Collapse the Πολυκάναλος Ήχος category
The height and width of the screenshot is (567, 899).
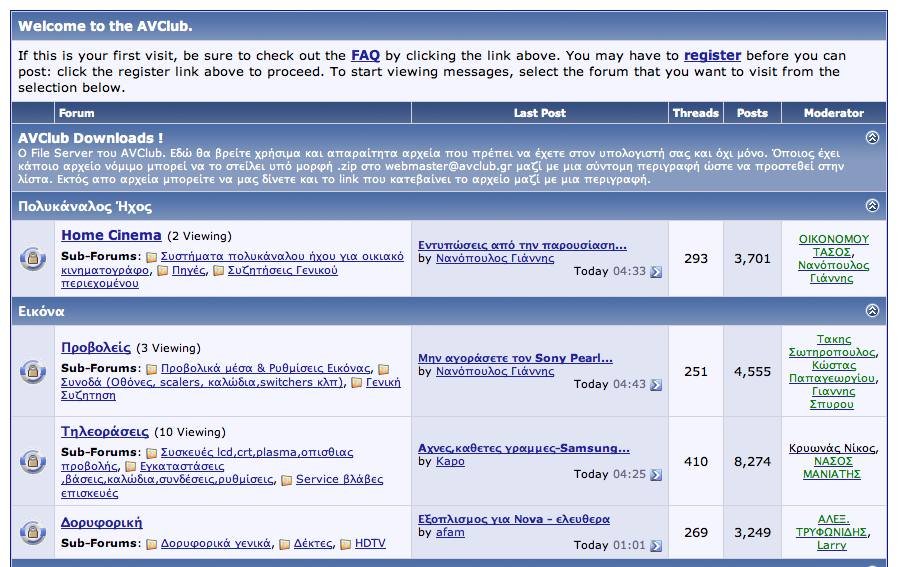click(872, 206)
